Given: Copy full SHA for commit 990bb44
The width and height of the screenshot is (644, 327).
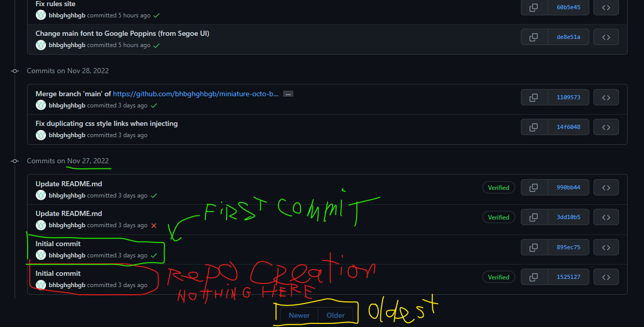Looking at the screenshot, I should pos(534,187).
